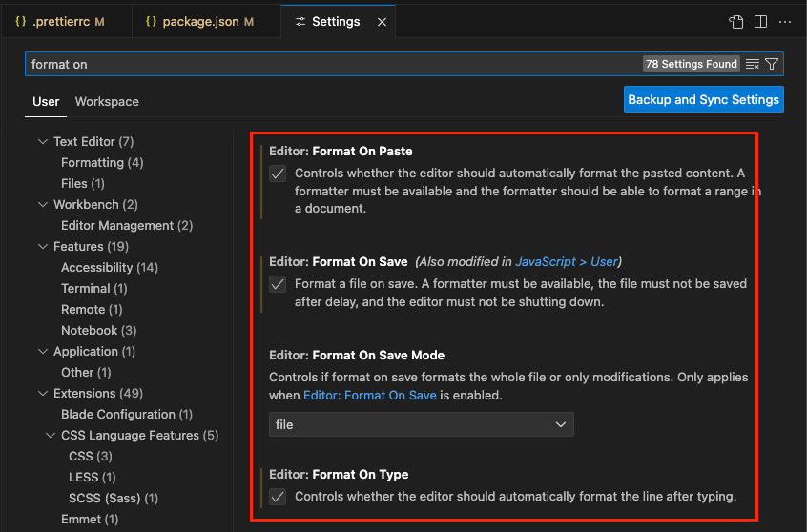Open the Format On Save Mode dropdown
Screen dimensions: 807x532
click(421, 424)
